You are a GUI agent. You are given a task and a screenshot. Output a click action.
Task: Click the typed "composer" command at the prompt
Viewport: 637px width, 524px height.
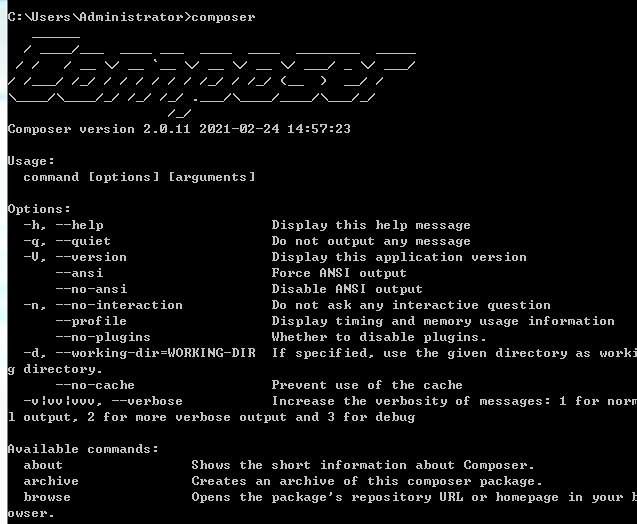tap(223, 17)
